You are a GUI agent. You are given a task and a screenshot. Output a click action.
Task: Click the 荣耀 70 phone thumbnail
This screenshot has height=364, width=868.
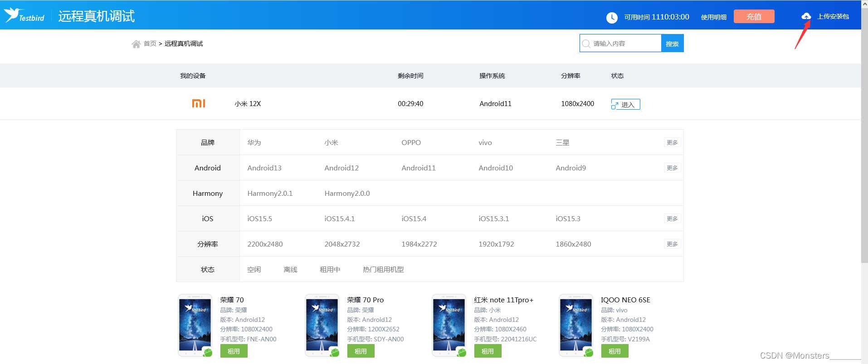[195, 325]
